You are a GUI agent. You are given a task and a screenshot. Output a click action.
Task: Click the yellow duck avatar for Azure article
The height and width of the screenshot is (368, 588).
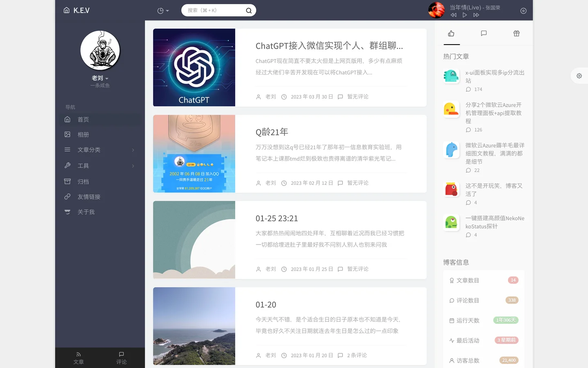coord(451,109)
